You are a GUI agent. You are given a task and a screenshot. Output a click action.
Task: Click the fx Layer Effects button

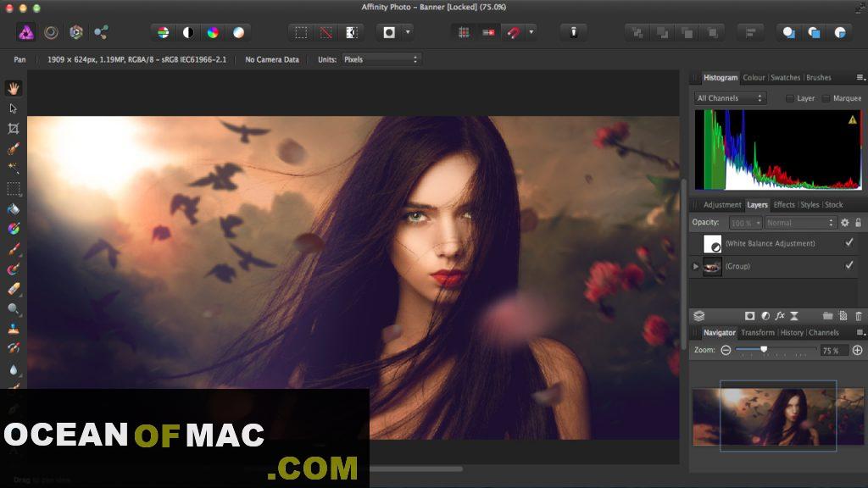[x=780, y=316]
